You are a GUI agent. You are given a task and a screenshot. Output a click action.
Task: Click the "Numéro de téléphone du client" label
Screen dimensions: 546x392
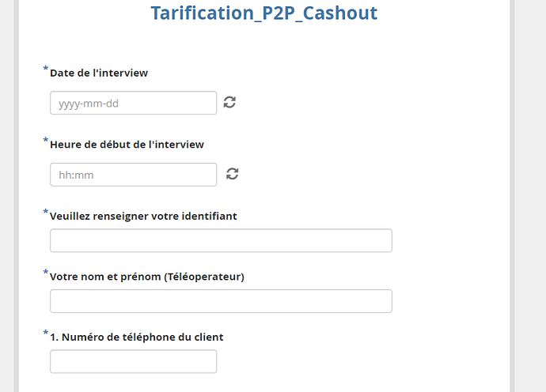click(x=136, y=337)
